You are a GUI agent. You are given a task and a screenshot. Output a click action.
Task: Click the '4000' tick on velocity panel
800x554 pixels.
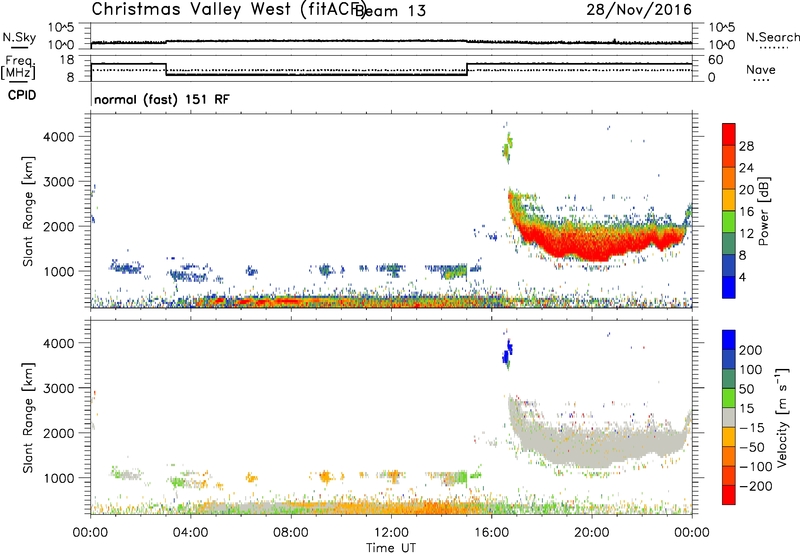[x=58, y=344]
